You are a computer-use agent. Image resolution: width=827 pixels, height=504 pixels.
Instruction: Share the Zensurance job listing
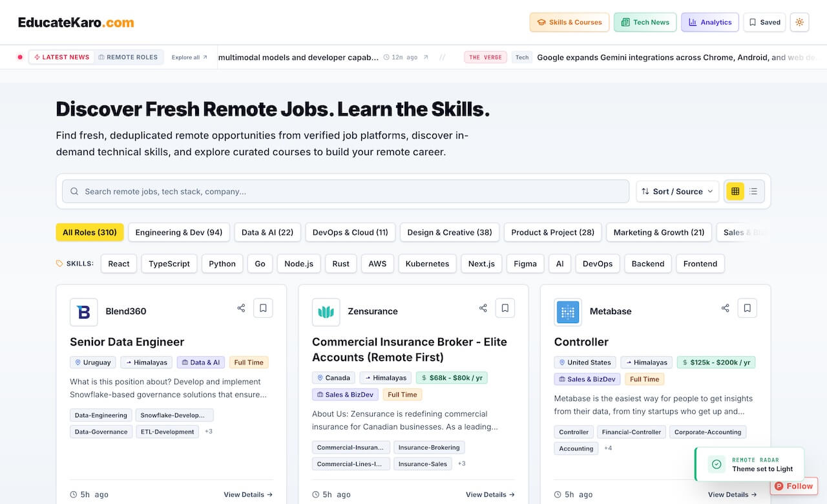tap(483, 308)
